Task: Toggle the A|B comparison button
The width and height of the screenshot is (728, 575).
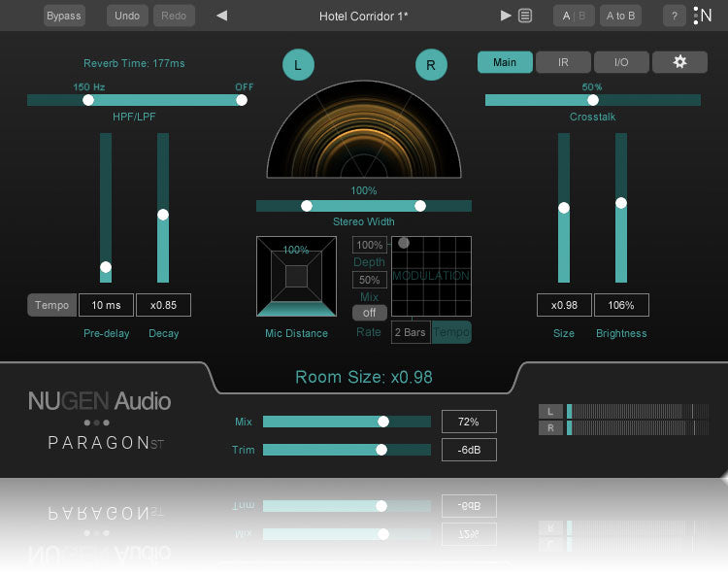Action: (x=574, y=16)
